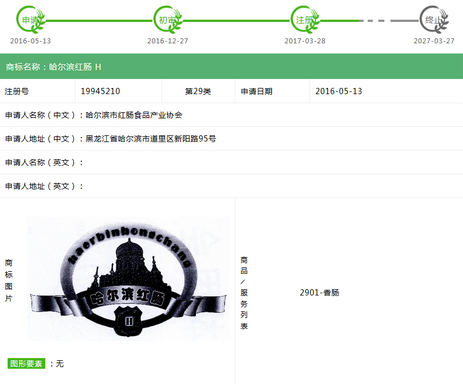463x384 pixels.
Task: Open the trademark logo image
Action: [x=128, y=279]
